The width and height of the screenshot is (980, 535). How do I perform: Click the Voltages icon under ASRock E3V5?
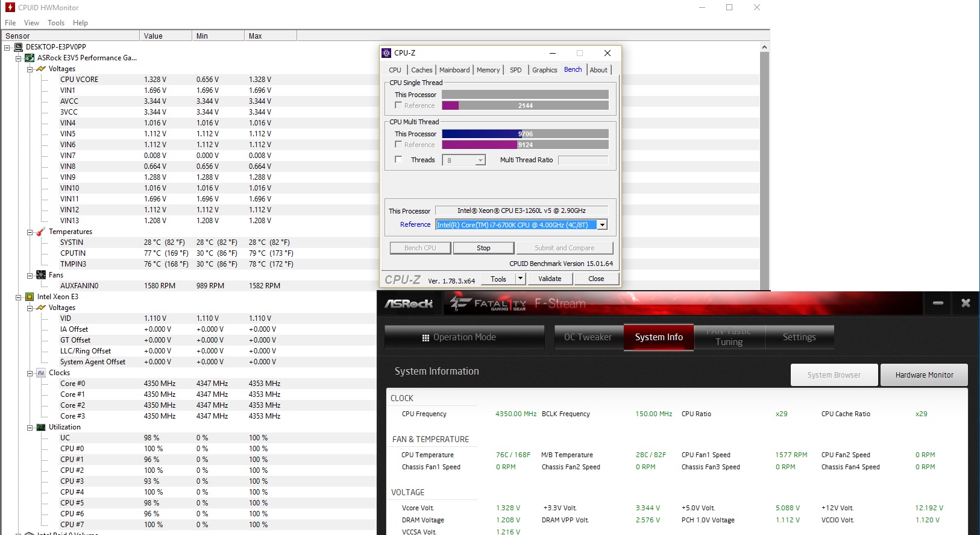tap(41, 69)
